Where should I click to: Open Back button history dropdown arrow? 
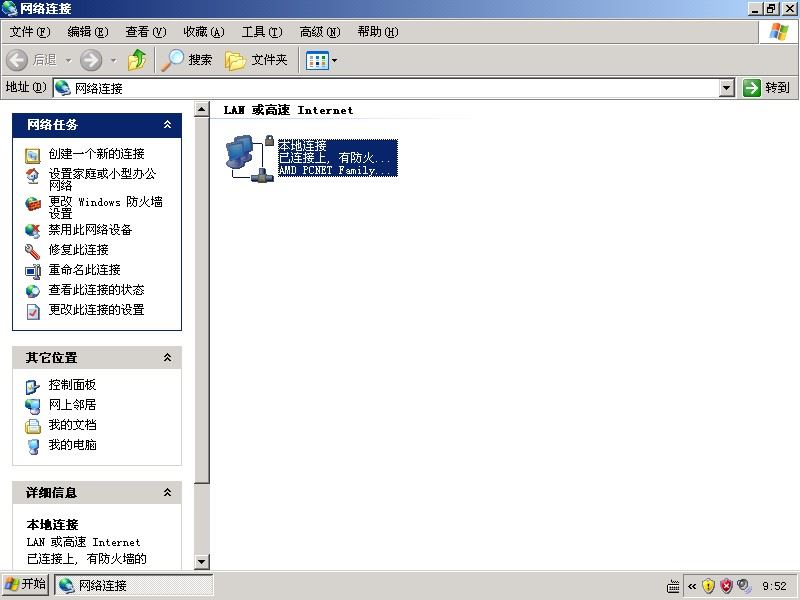[x=68, y=61]
